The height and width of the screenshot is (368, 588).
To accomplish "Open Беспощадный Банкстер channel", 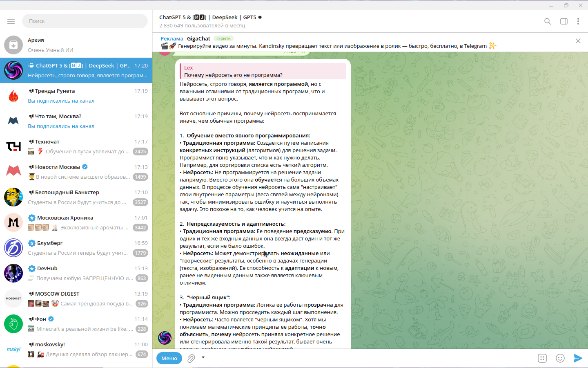I will point(76,197).
